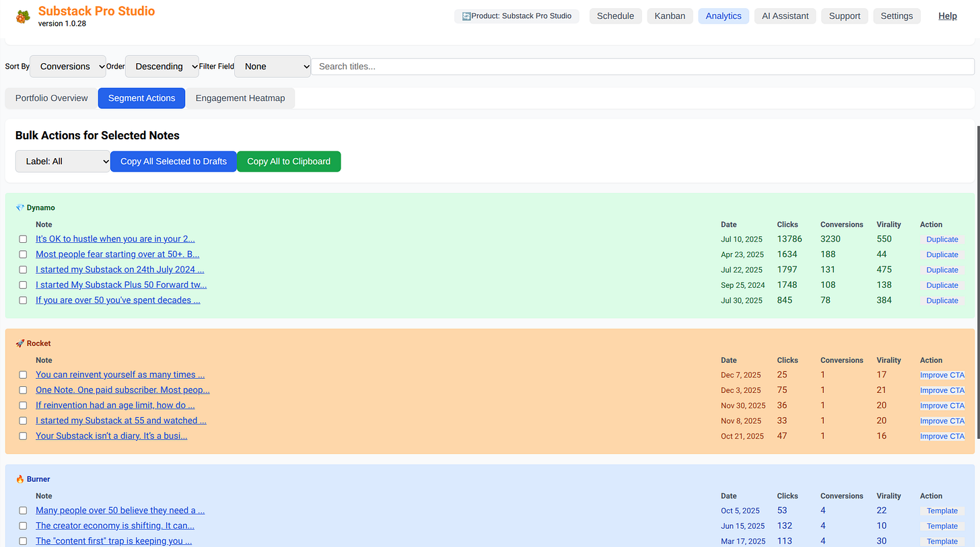The image size is (980, 547).
Task: Open note "Your Substack isn't a diary. It's a busi..."
Action: click(x=111, y=436)
